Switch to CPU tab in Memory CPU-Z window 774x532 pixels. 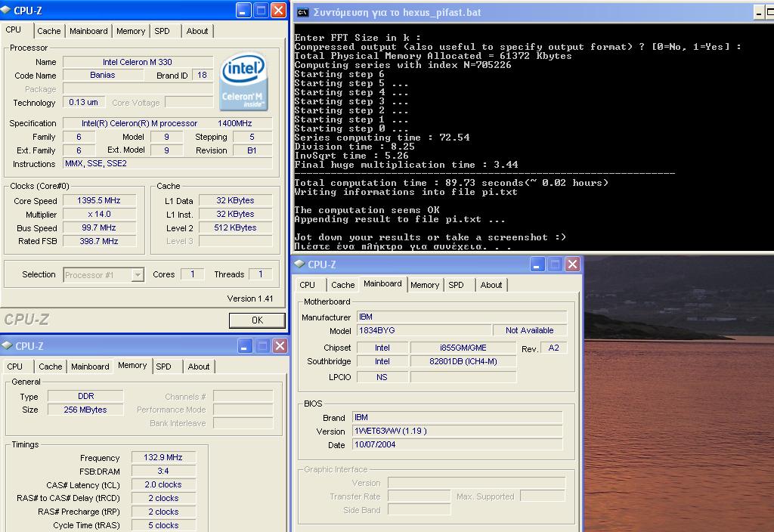(x=15, y=367)
